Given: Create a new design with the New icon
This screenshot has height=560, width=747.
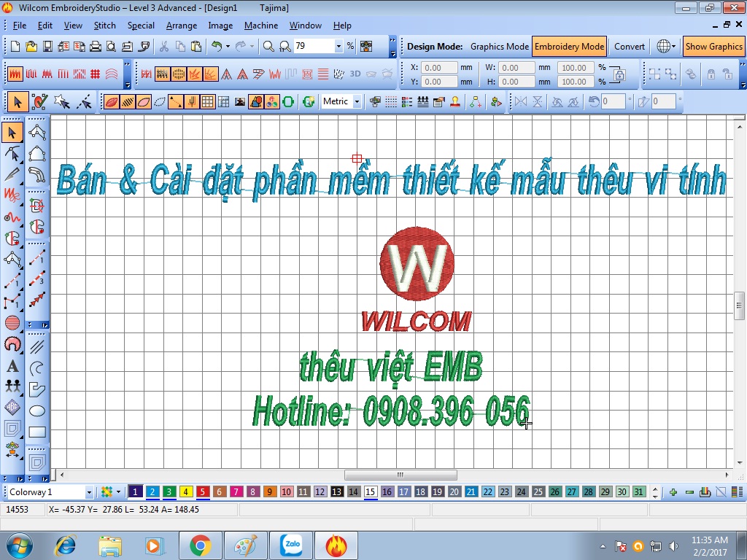Looking at the screenshot, I should (15, 46).
